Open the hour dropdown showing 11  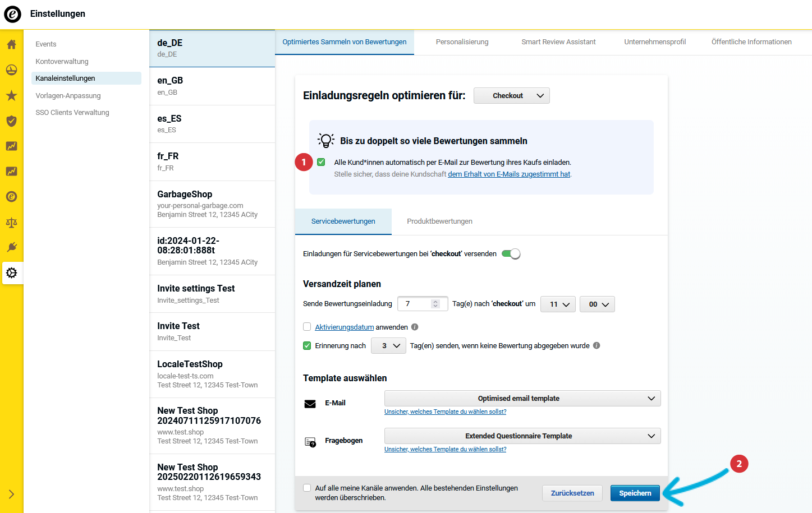[x=558, y=304]
